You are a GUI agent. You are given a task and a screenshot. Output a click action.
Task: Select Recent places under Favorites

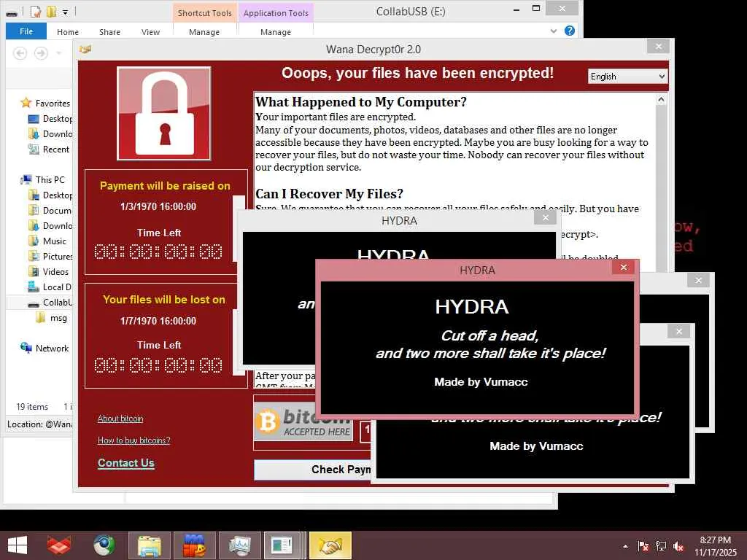point(49,149)
